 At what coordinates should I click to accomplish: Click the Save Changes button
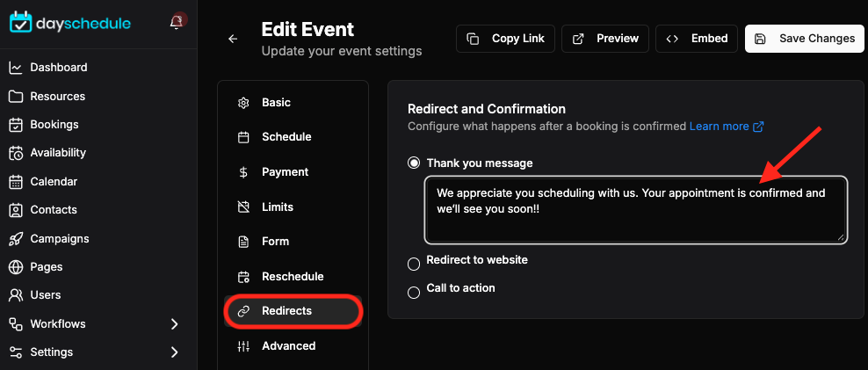pyautogui.click(x=805, y=39)
